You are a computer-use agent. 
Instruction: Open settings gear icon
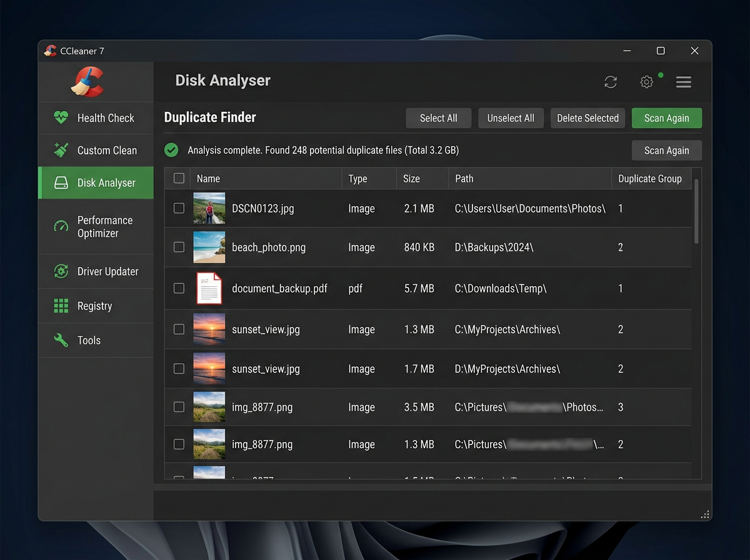coord(647,82)
